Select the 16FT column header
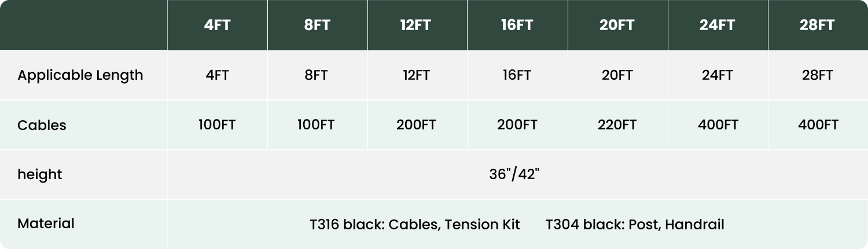Viewport: 868px width, 249px height. tap(517, 25)
